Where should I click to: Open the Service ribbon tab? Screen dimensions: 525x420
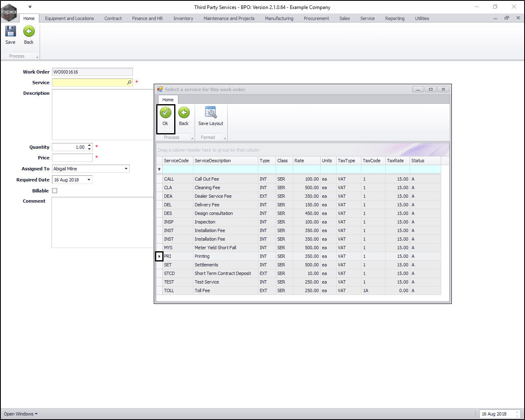368,18
